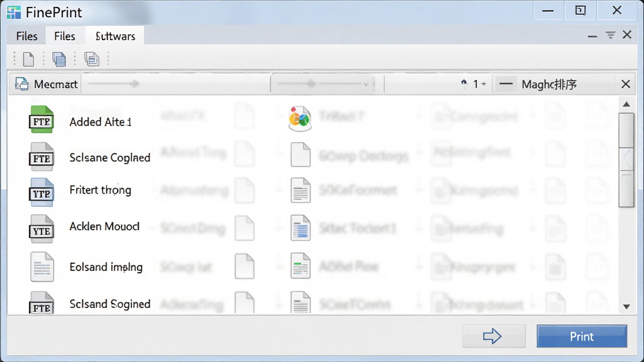Click the minus icon left of Maghc

506,84
